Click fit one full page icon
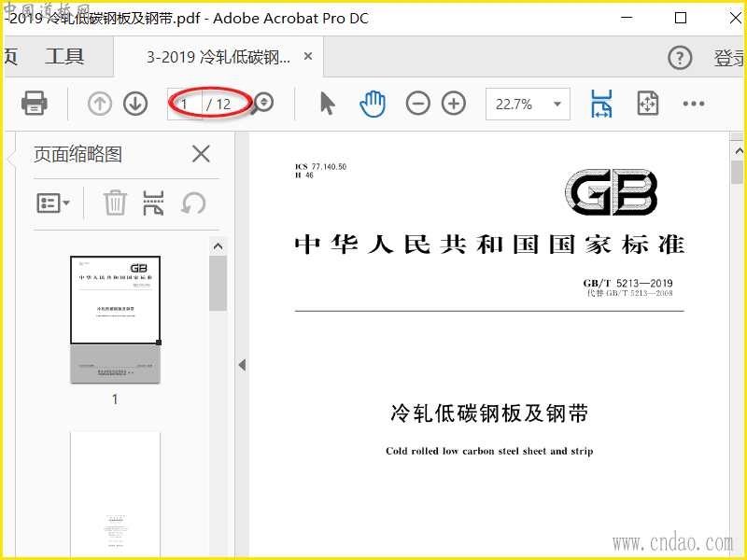The width and height of the screenshot is (747, 560). (x=648, y=104)
